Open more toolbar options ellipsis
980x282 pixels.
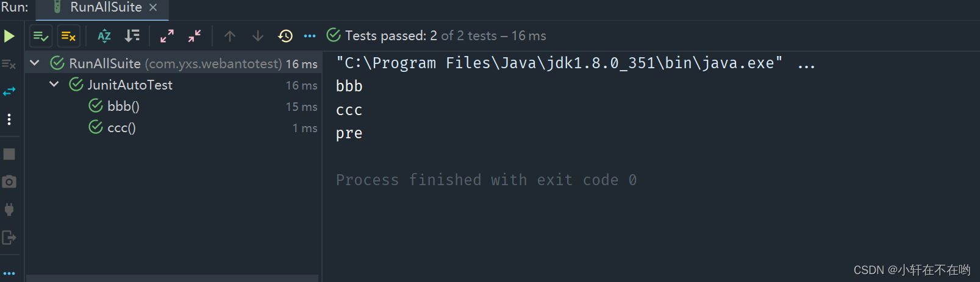point(310,36)
